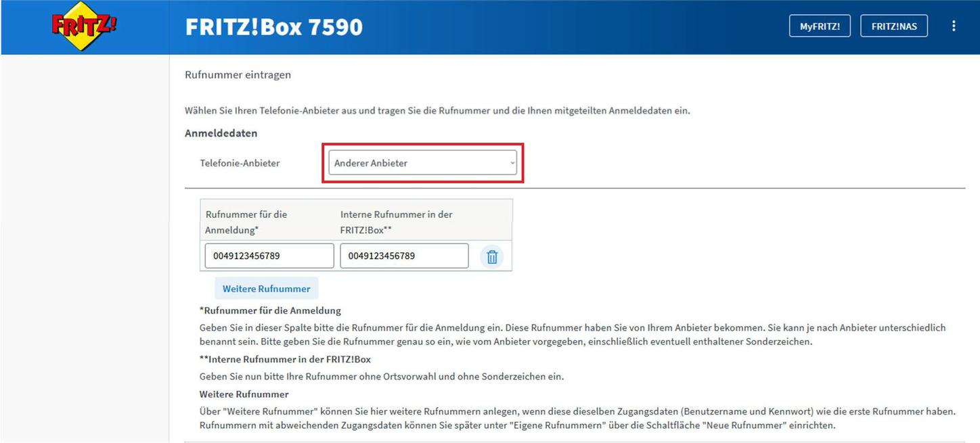Click the Weitere Rufnummer button
This screenshot has width=980, height=443.
pyautogui.click(x=266, y=287)
